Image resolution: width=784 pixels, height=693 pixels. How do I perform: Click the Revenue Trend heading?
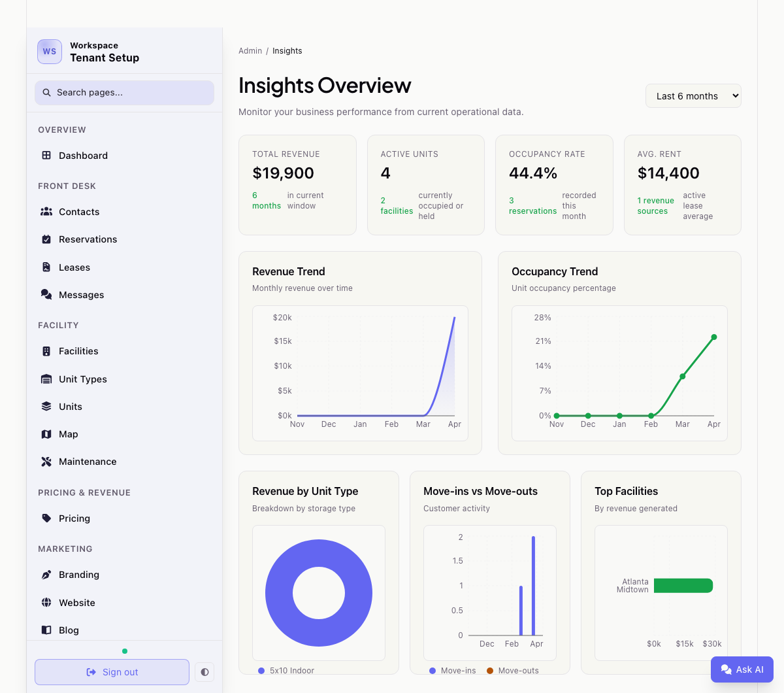[x=289, y=271]
